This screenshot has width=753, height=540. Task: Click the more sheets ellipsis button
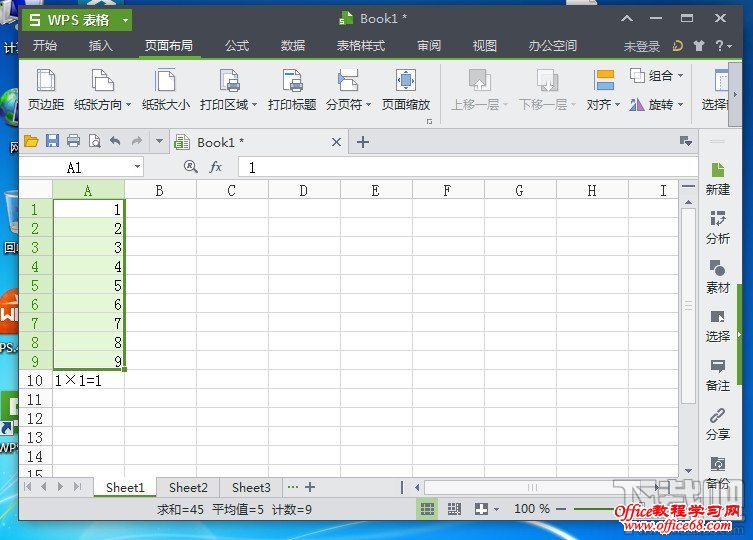click(x=292, y=487)
